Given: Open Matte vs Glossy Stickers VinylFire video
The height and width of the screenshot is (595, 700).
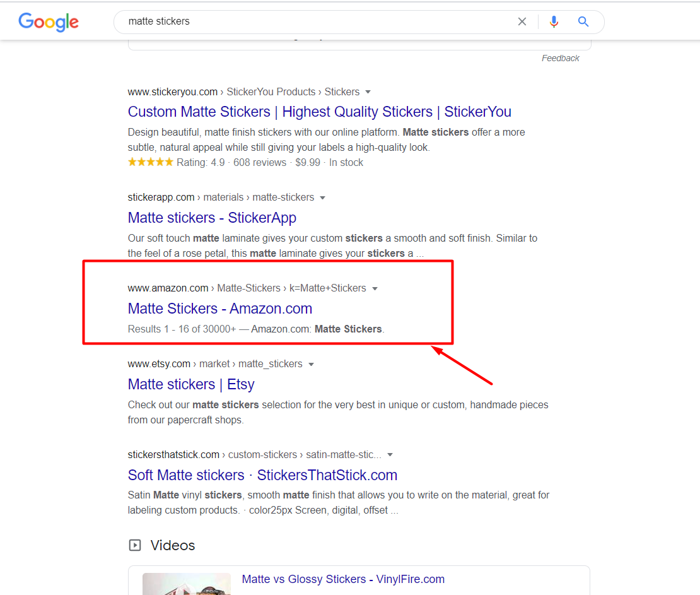Looking at the screenshot, I should 343,579.
